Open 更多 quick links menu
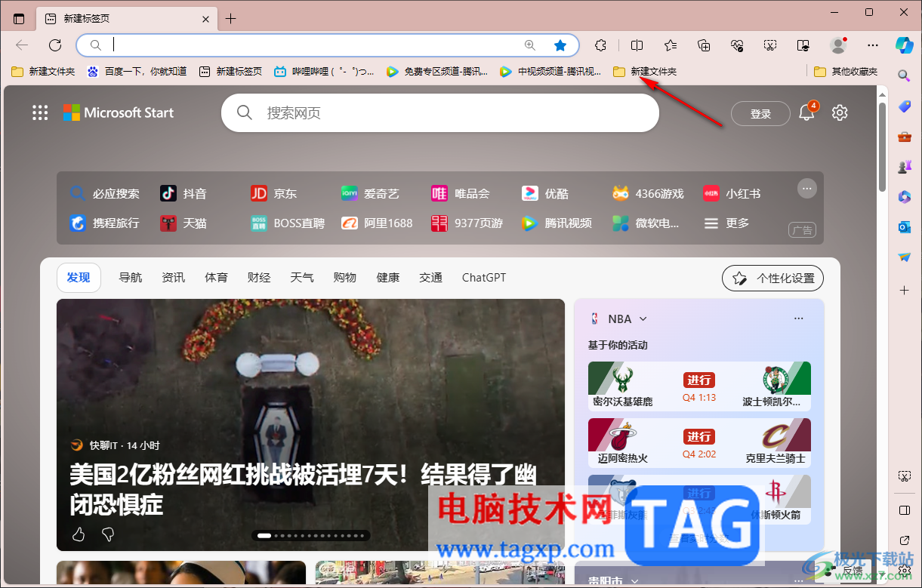The image size is (922, 588). [x=727, y=223]
